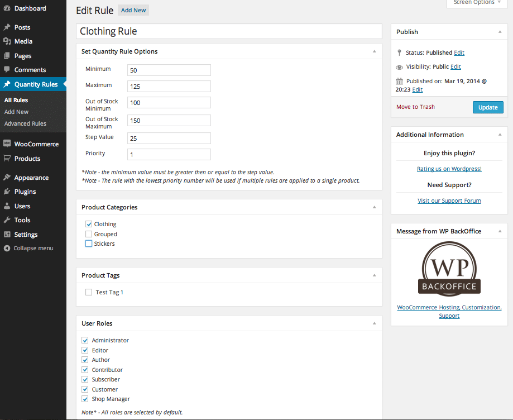Click the Plugins icon in sidebar
Screen dimensions: 513x420
click(x=7, y=192)
